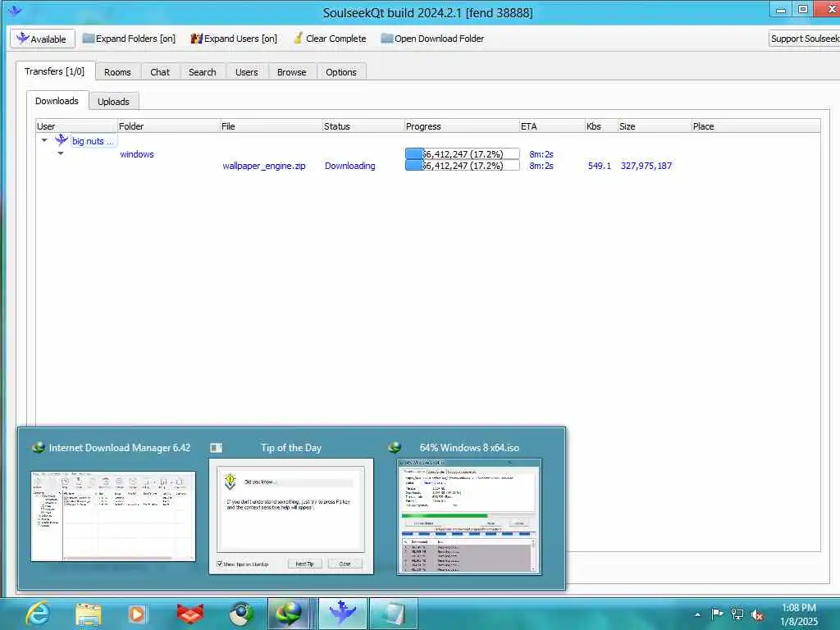Click the windows folder progress bar
The image size is (840, 630).
[x=463, y=153]
